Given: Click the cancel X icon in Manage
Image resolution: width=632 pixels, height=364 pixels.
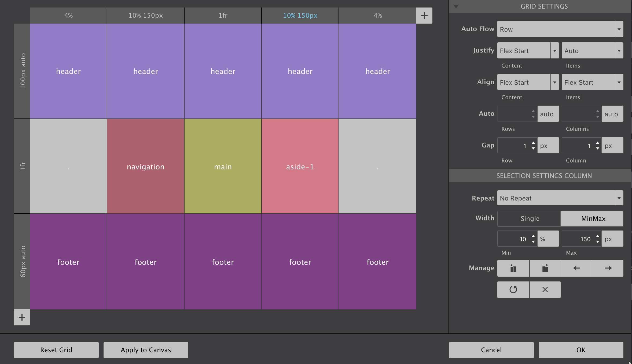Looking at the screenshot, I should click(x=544, y=289).
